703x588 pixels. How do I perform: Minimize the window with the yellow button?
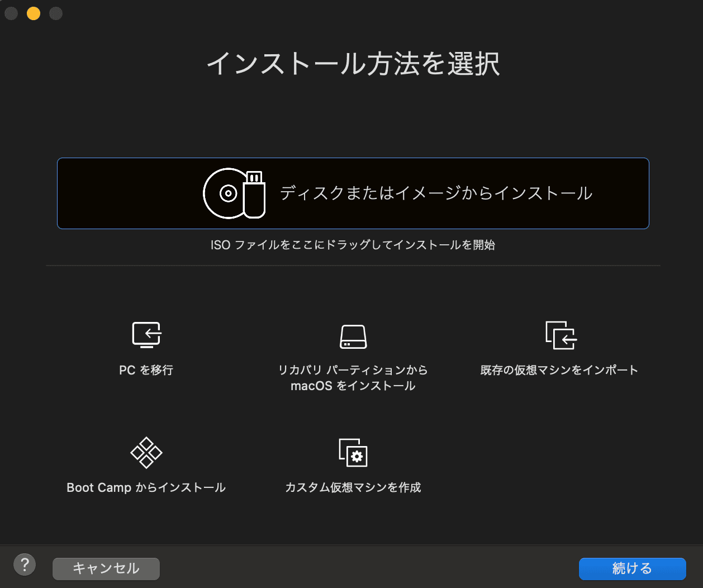[x=33, y=13]
